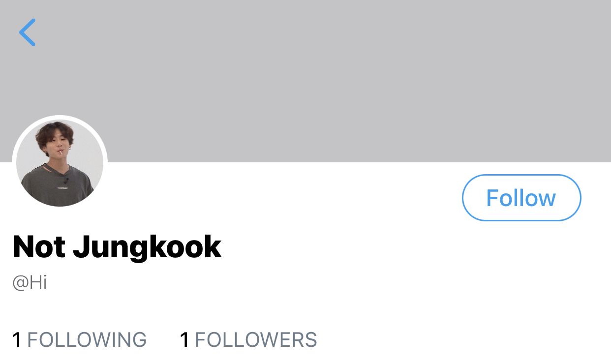Click the @Hi username handle
Screen dimensions: 611x364
[x=30, y=283]
